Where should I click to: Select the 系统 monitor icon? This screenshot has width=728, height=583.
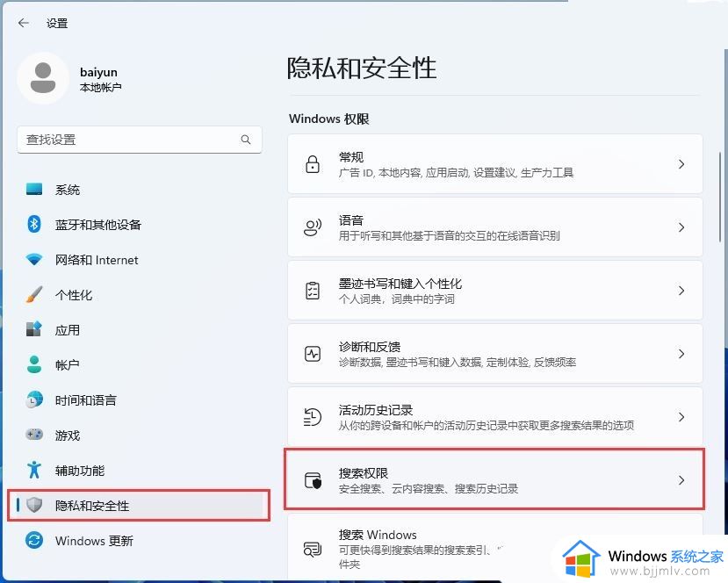[x=34, y=190]
